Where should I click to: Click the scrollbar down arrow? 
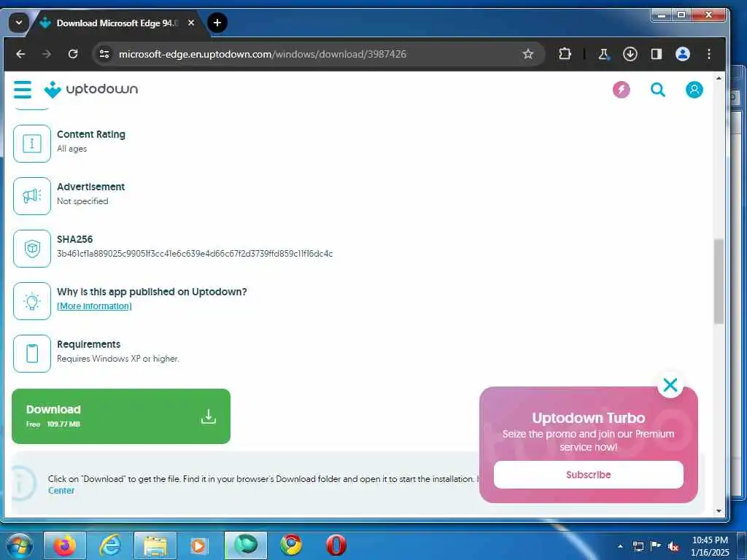point(719,511)
